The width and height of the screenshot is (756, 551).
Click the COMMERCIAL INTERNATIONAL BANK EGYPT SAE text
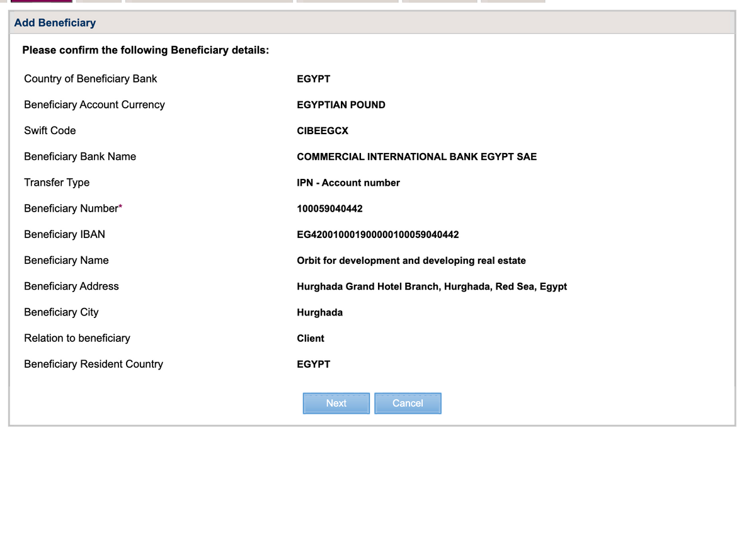(x=417, y=157)
